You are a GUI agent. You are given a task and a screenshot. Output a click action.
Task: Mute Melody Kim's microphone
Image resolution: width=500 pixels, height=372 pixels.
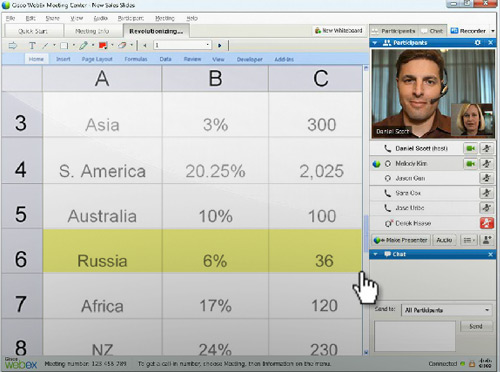tap(486, 163)
